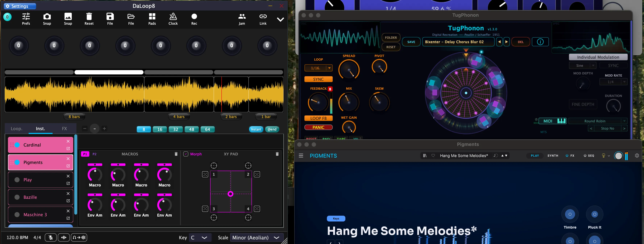Toggle LOOP FB in TugPhonon
This screenshot has height=244, width=644.
pyautogui.click(x=318, y=118)
